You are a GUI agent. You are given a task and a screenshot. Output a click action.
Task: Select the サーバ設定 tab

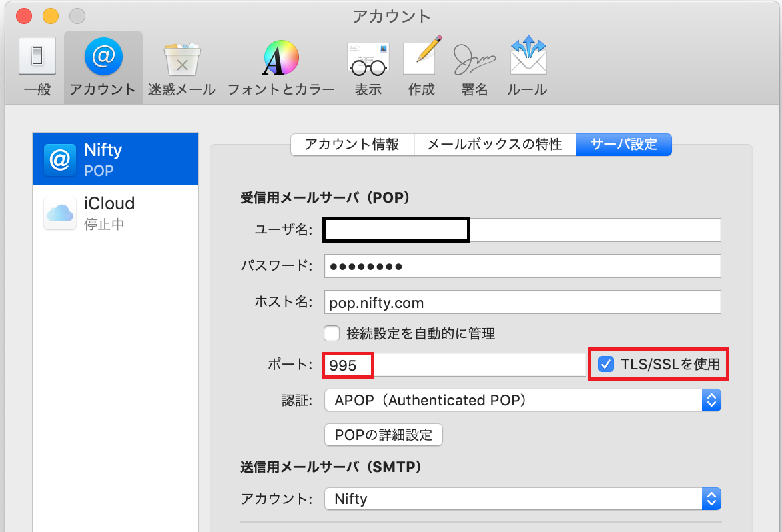click(623, 145)
